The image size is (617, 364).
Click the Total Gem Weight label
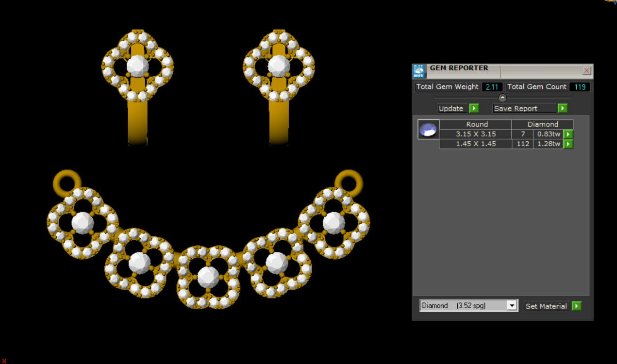(448, 87)
